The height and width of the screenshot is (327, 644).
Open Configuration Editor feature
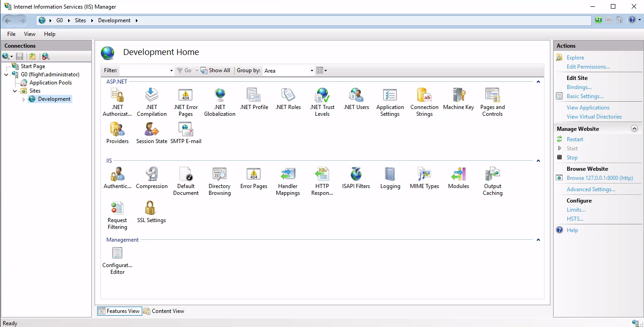(x=117, y=260)
